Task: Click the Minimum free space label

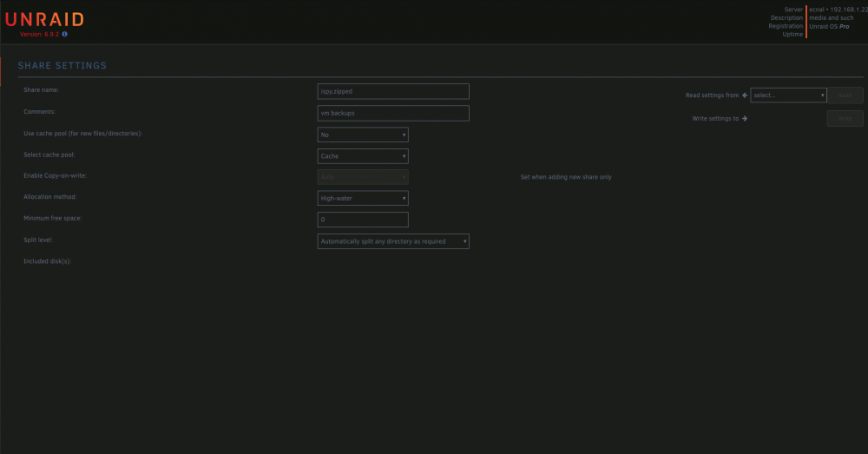Action: coord(53,218)
